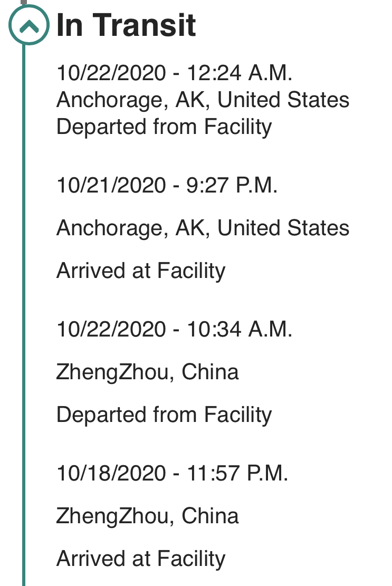Collapse the In Transit section chevron

pos(29,25)
